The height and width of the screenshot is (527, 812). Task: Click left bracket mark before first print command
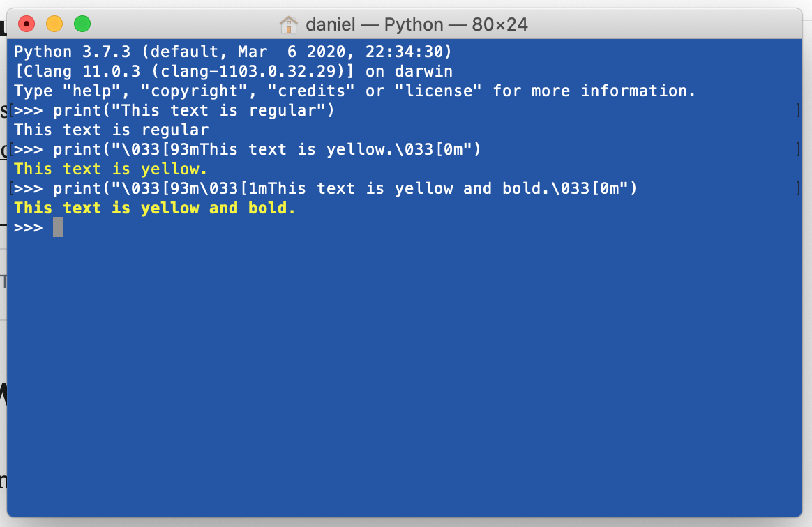[x=11, y=111]
